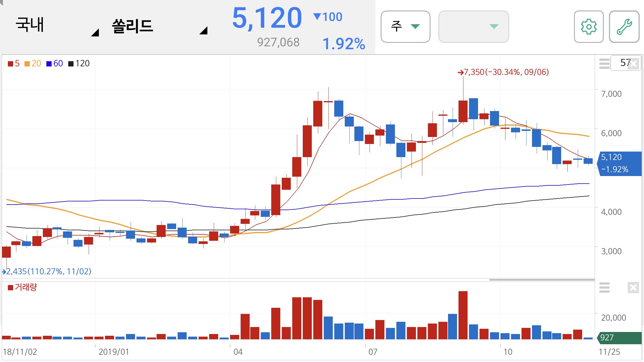Close the 거래량 volume panel
Screen dimensions: 644x362
tap(633, 288)
